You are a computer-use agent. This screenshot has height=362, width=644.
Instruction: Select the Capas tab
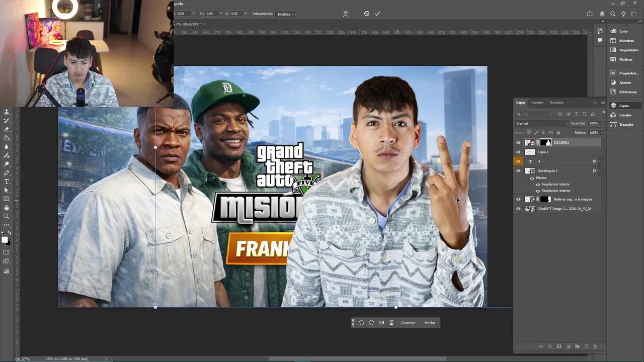[521, 103]
